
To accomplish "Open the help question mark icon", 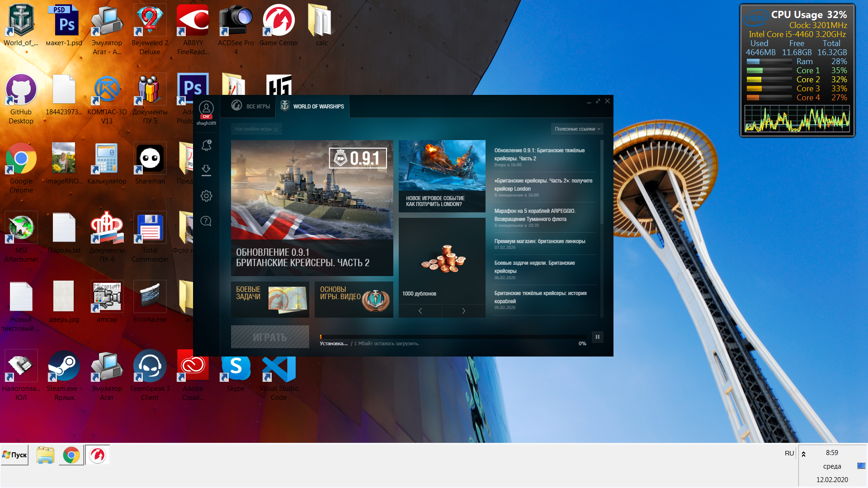I will [x=206, y=221].
